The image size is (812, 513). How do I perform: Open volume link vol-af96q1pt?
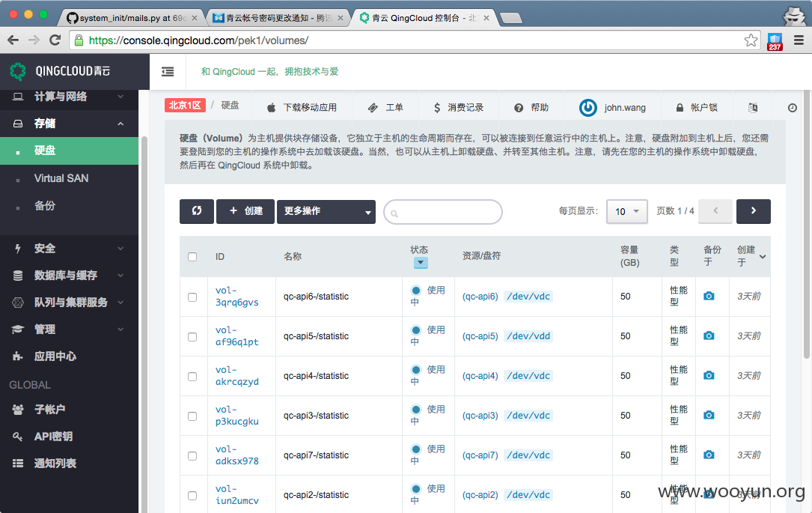coord(236,336)
